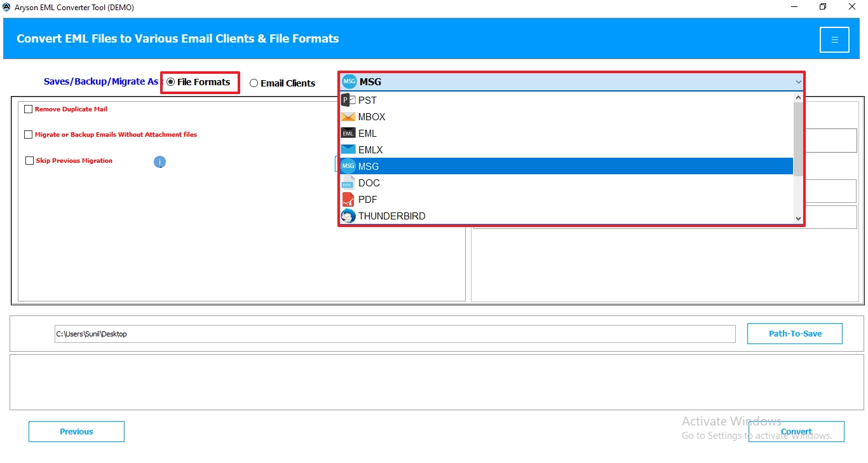The image size is (868, 463).
Task: Click the EMLX blue envelope icon
Action: [x=348, y=149]
